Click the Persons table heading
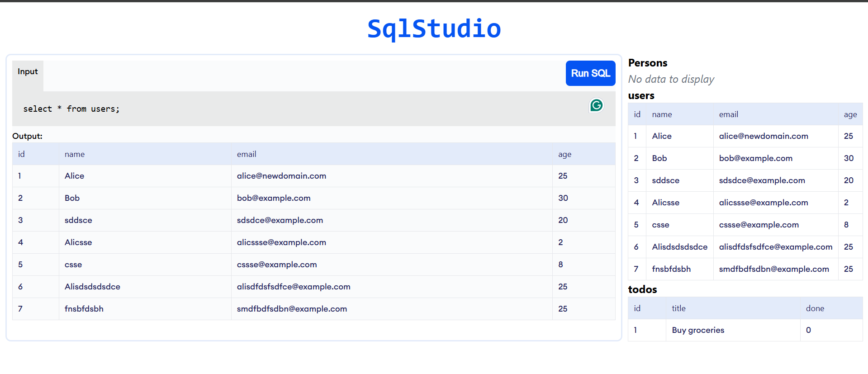 click(647, 63)
